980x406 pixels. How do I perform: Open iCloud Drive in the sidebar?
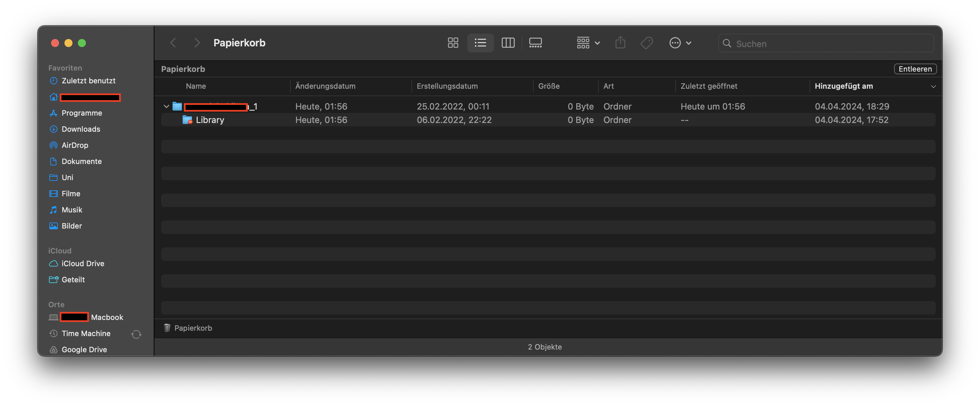83,263
